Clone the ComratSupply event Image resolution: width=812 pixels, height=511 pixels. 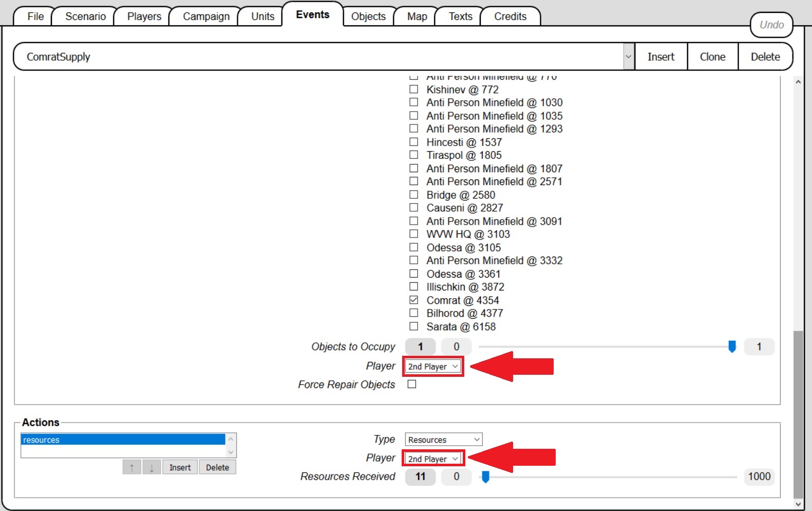click(713, 57)
